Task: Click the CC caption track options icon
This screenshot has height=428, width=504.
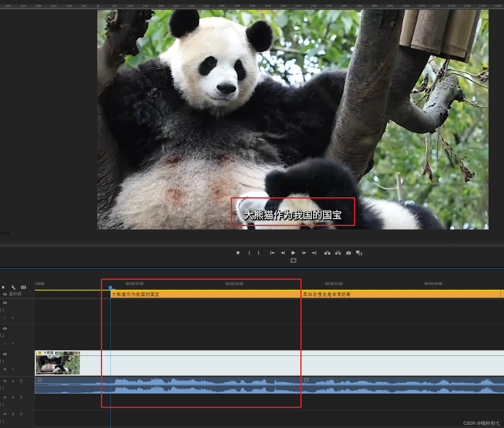Action: [23, 287]
